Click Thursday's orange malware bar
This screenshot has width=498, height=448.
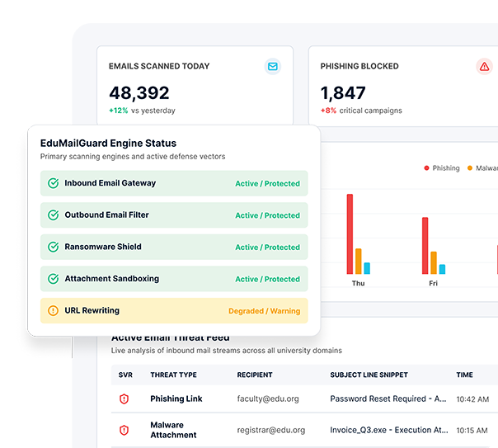tap(359, 262)
